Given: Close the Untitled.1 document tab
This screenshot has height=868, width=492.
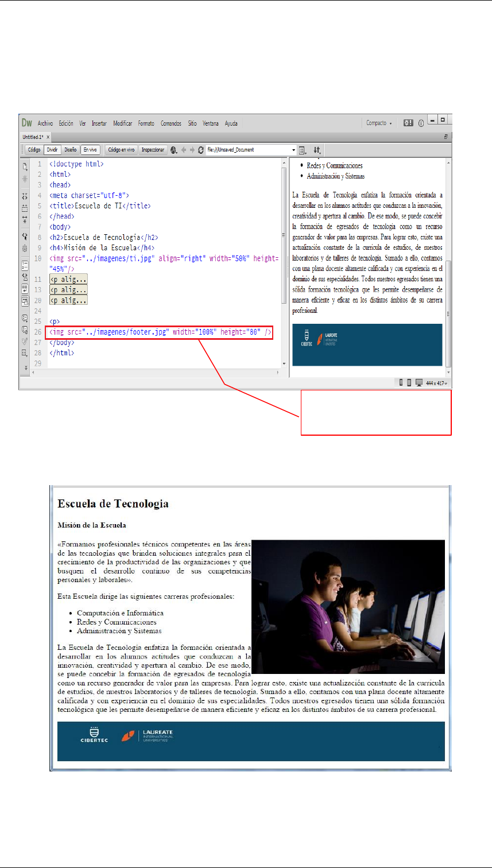Looking at the screenshot, I should pyautogui.click(x=48, y=137).
